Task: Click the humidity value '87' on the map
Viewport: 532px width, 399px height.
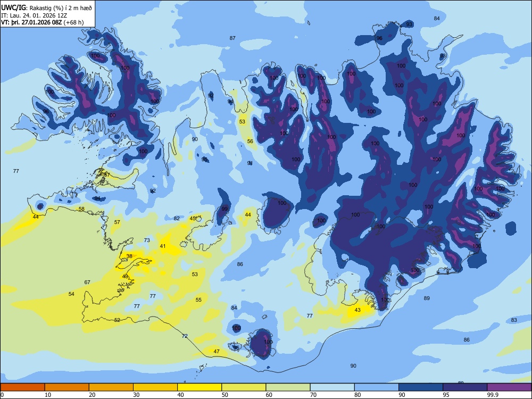Action: click(x=232, y=38)
